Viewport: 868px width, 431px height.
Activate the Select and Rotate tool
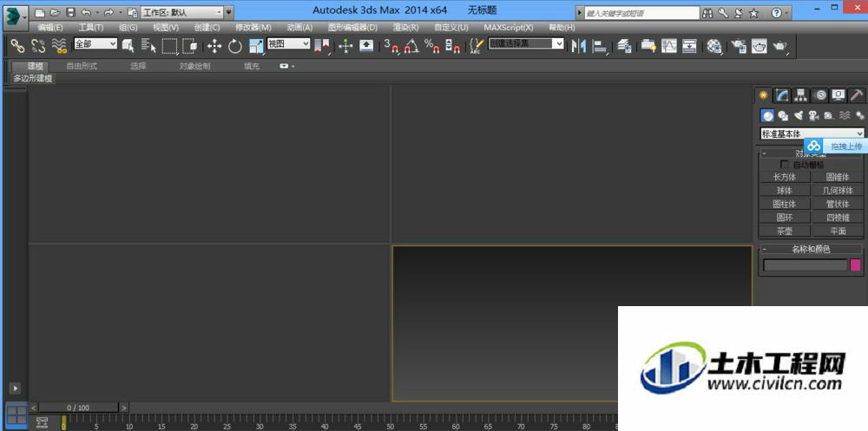pos(235,47)
